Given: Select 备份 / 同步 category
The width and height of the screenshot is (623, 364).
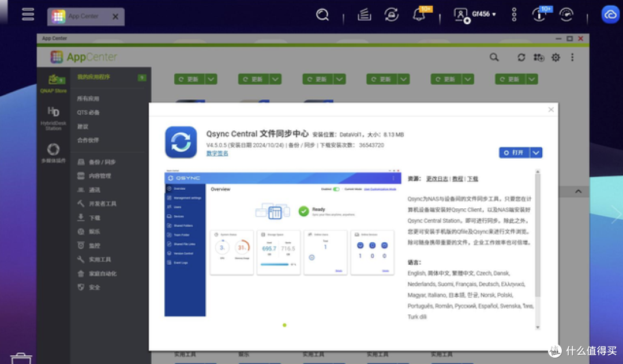Looking at the screenshot, I should click(x=102, y=162).
